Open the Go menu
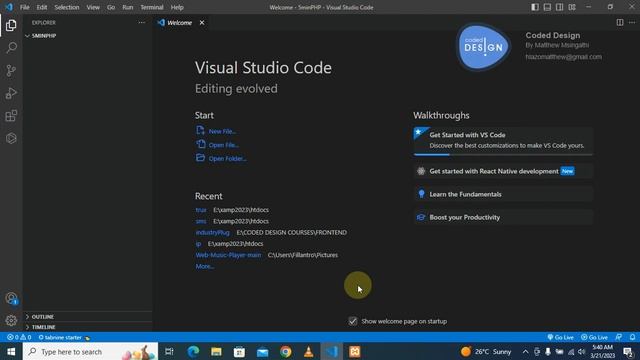Image resolution: width=640 pixels, height=360 pixels. pos(111,7)
